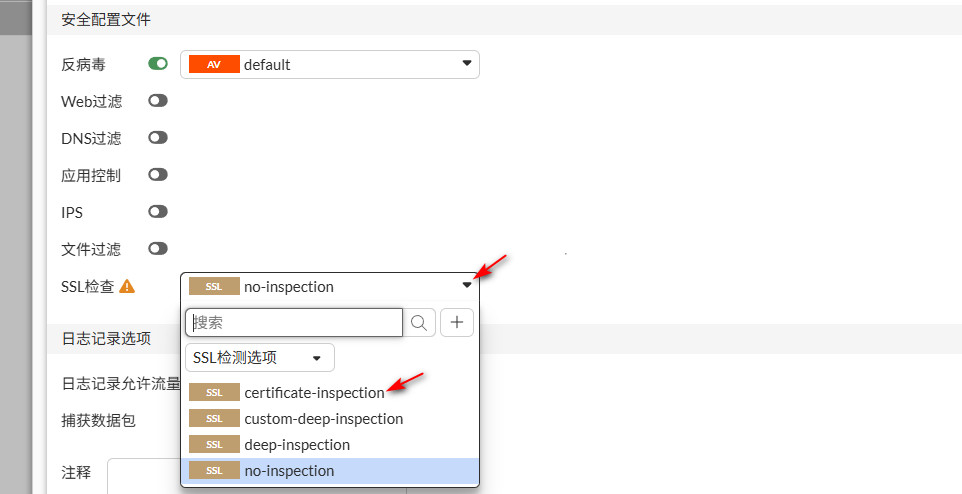Enable the IPS toggle
Viewport: 962px width, 494px height.
158,212
